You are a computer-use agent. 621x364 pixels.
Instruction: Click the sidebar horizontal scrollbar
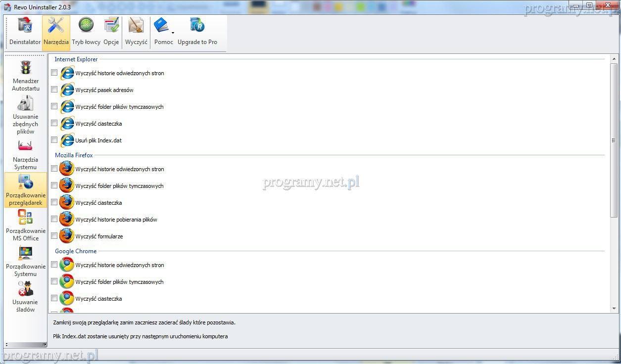(26, 344)
